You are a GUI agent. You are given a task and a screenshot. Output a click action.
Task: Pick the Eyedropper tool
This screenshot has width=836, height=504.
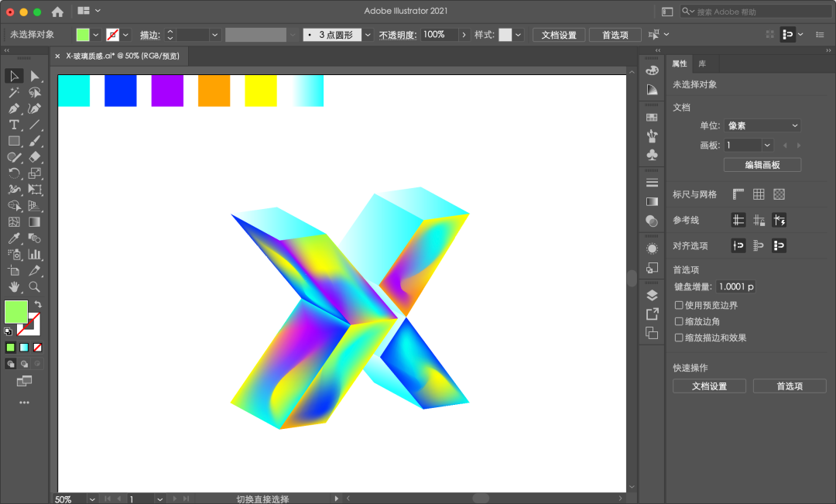click(x=14, y=238)
